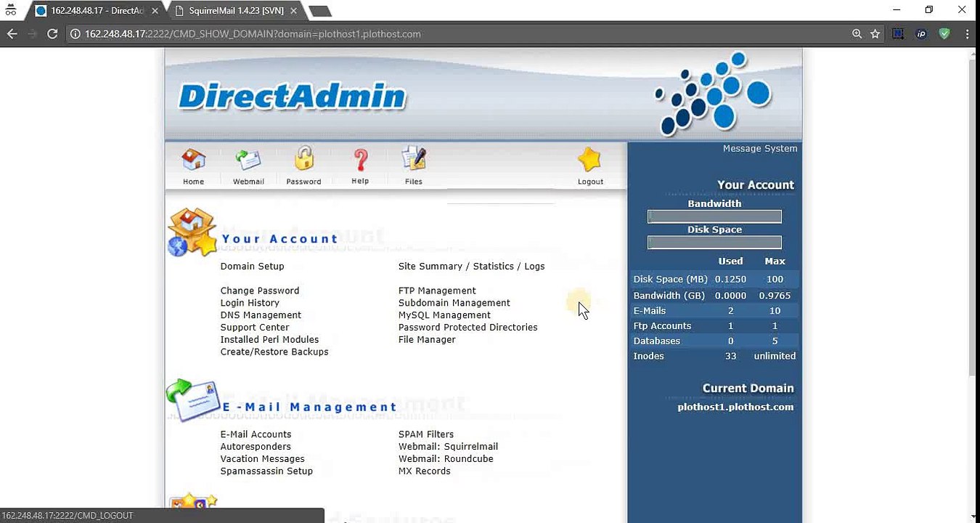980x523 pixels.
Task: Open Installed Perl Modules
Action: click(x=269, y=340)
